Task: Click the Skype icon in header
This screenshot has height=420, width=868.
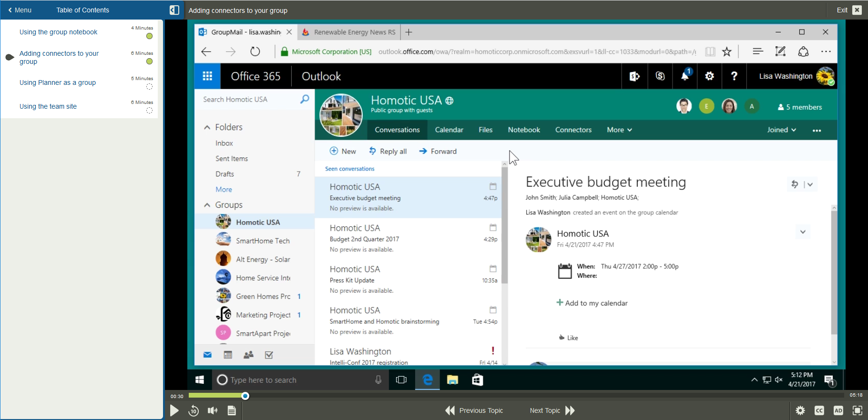Action: [660, 76]
